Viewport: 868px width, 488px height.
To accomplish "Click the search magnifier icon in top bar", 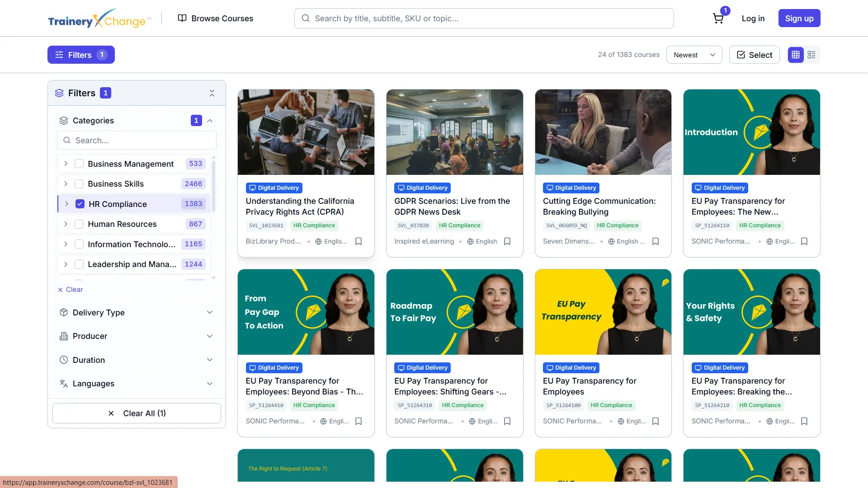I will [306, 19].
